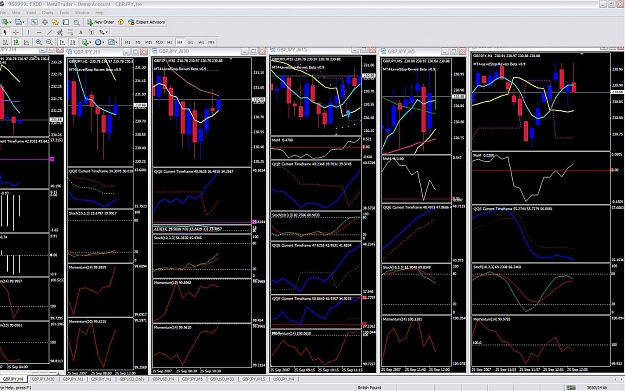
Task: Switch to the GBPJPY,H1 chart tab
Action: (101, 379)
